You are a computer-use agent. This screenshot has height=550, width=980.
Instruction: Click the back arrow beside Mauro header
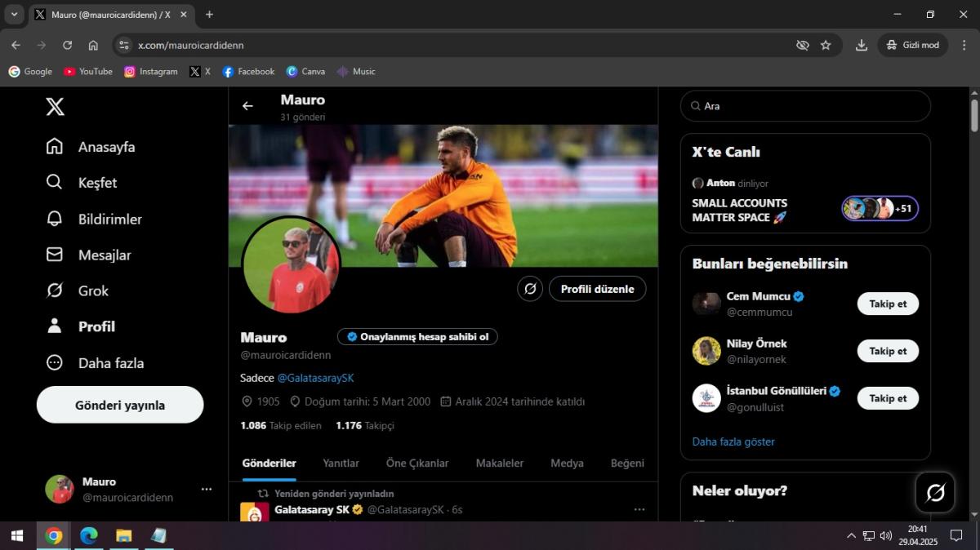click(x=247, y=106)
